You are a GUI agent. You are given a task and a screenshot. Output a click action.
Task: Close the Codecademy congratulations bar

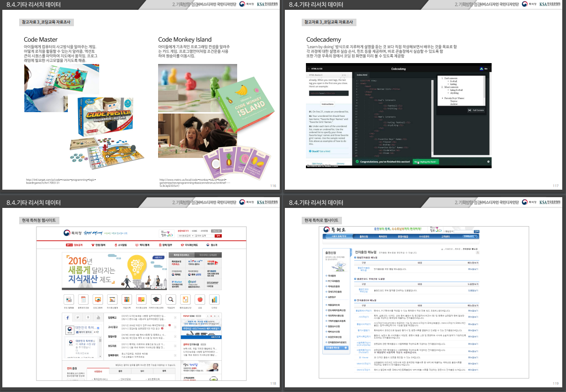click(x=488, y=162)
